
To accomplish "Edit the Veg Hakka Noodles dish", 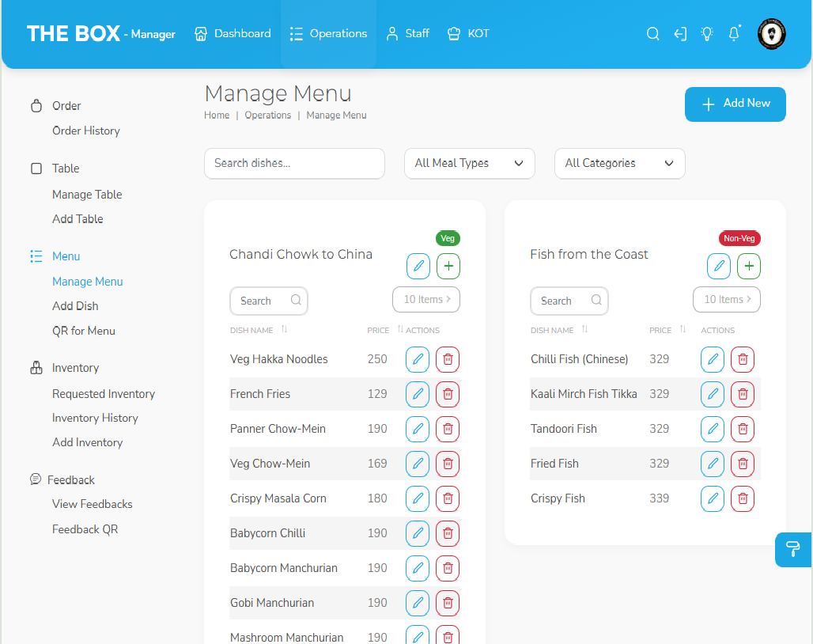I will point(418,359).
